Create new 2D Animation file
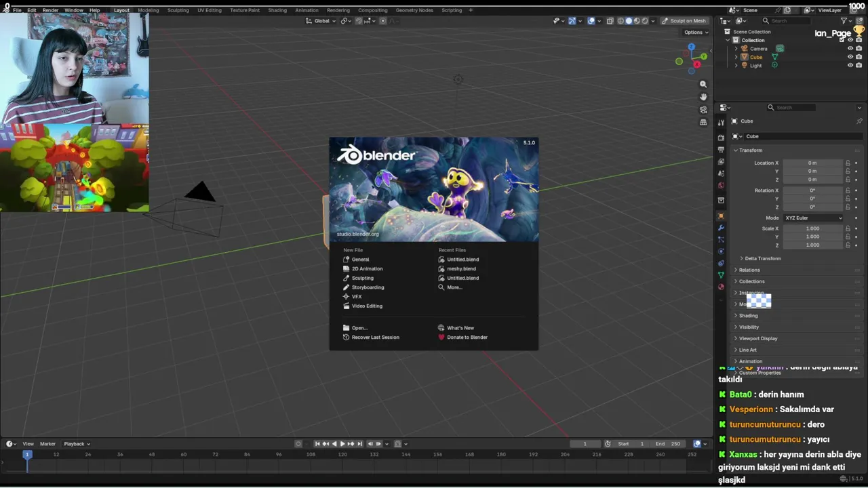The image size is (868, 488). 367,269
